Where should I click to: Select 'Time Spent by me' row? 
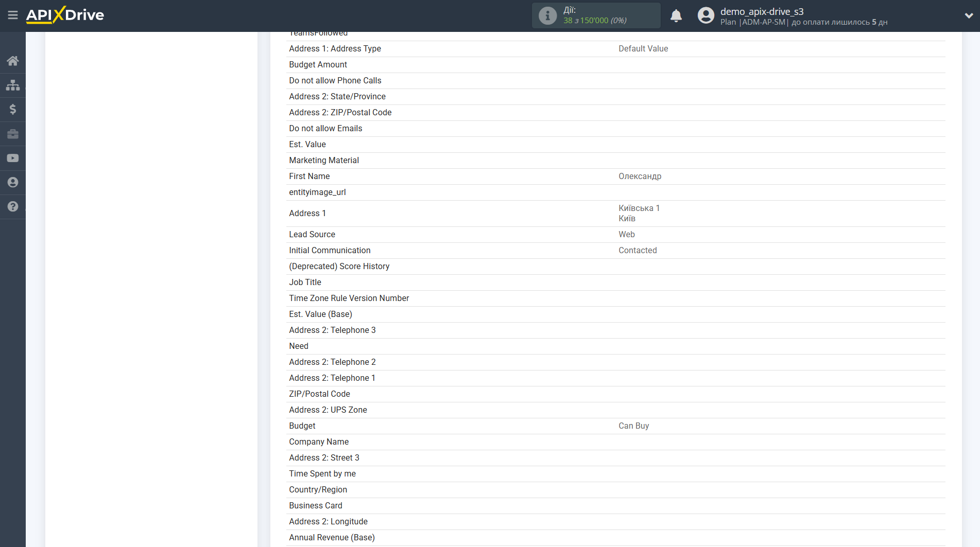pos(616,474)
